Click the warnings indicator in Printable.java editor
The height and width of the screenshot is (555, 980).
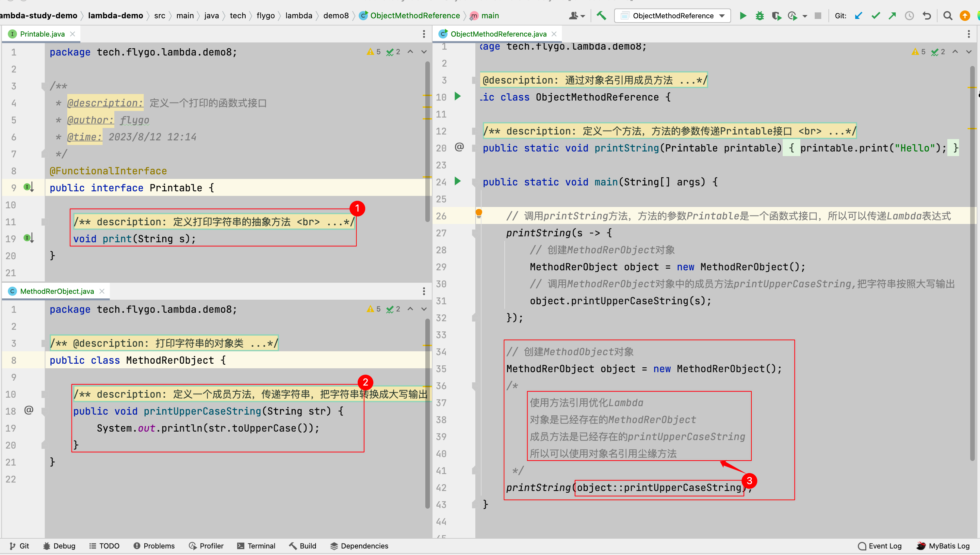point(374,52)
